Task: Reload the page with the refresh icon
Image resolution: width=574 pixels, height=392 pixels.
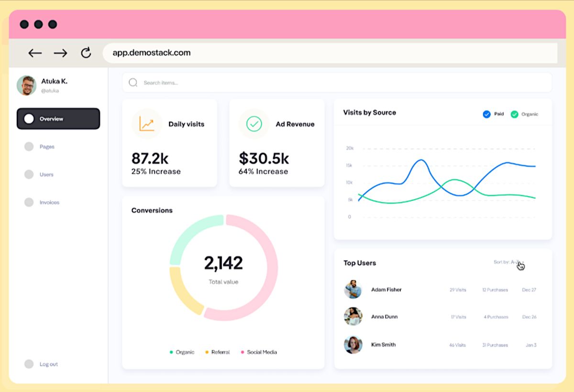Action: [86, 53]
